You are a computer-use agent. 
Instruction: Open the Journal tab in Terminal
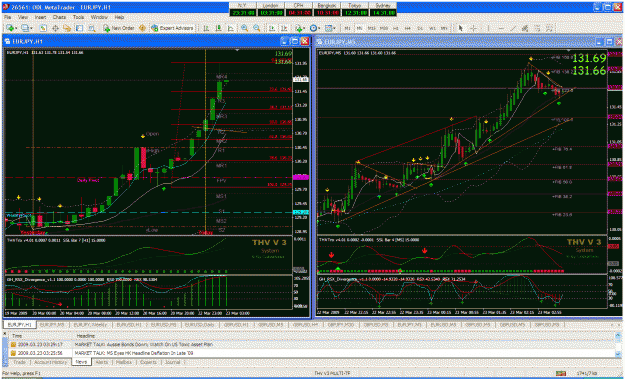pos(172,362)
